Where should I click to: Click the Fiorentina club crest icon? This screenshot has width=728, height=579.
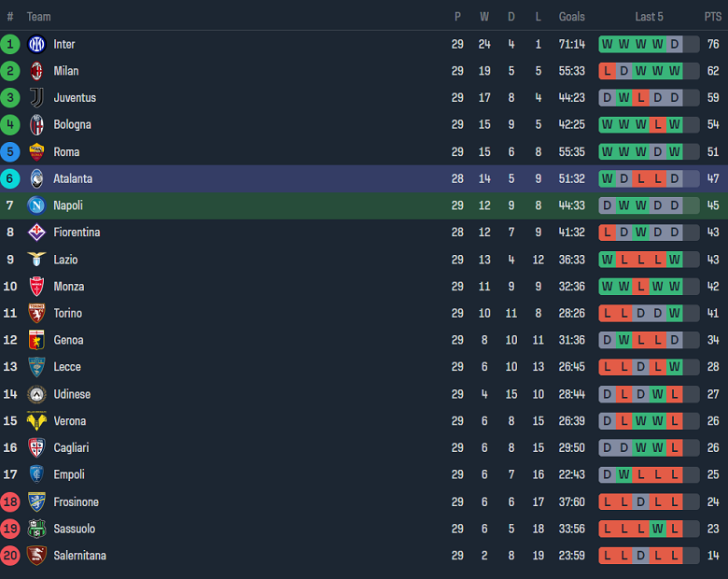36,233
